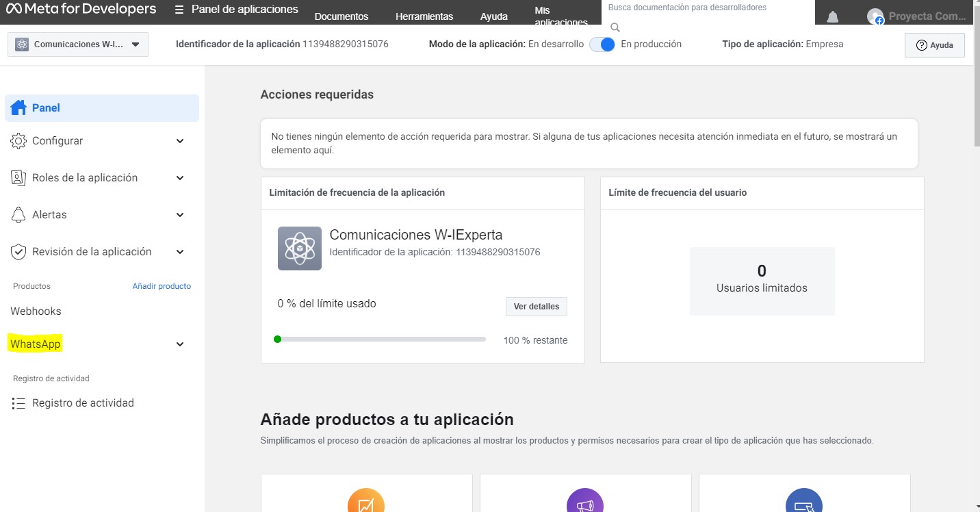This screenshot has height=512, width=980.
Task: Click the notifications bell icon
Action: (832, 16)
